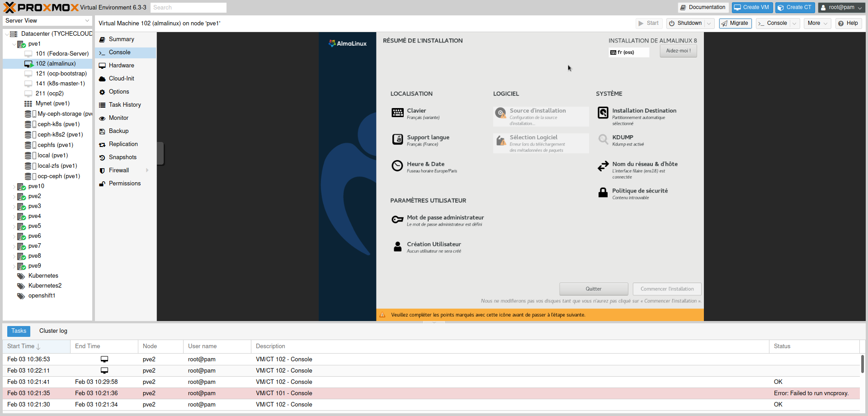Click Politique de sécurité lock icon
868x416 pixels.
[603, 193]
